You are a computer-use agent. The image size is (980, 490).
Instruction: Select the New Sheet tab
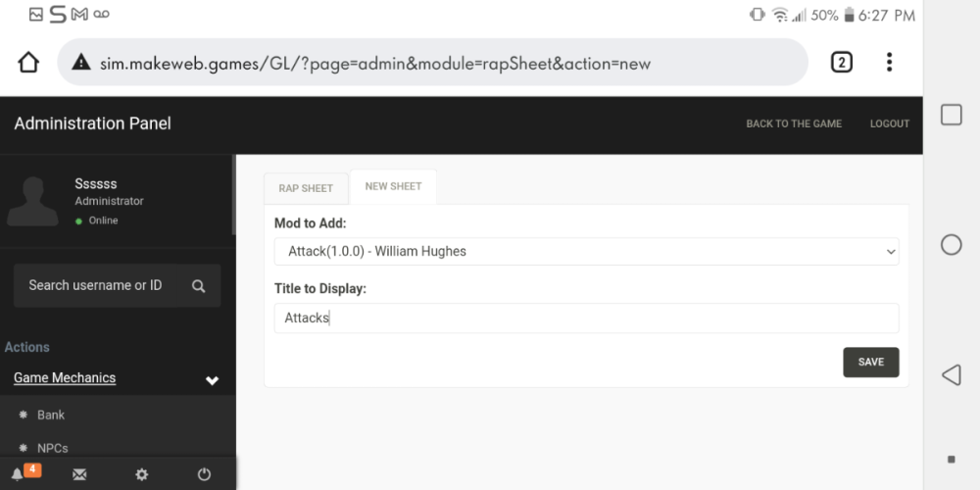(393, 186)
